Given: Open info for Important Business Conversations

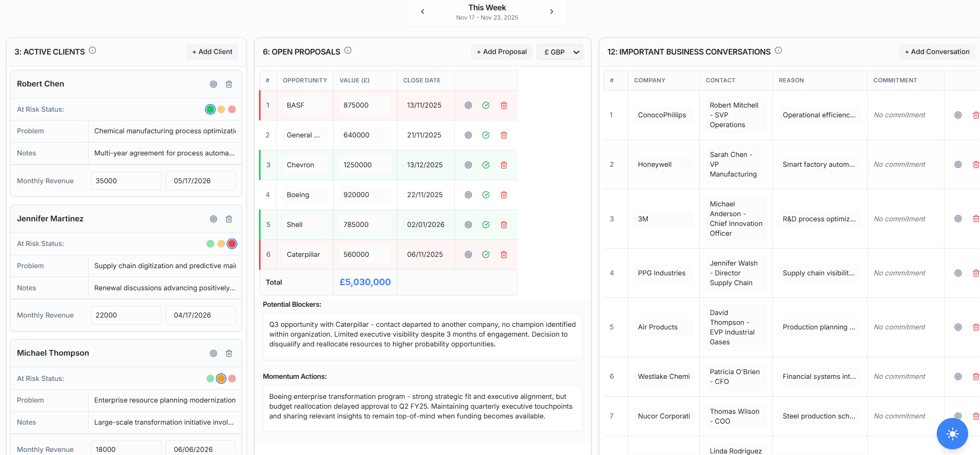Looking at the screenshot, I should (779, 50).
